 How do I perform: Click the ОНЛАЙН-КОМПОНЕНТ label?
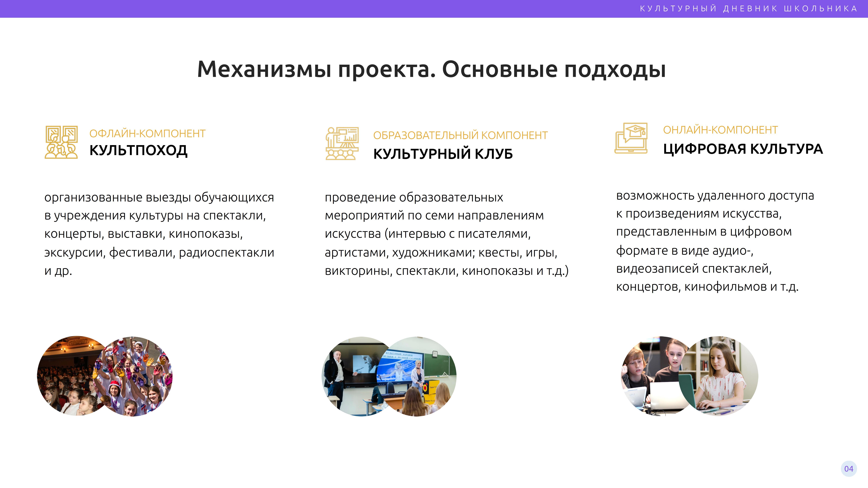point(720,130)
